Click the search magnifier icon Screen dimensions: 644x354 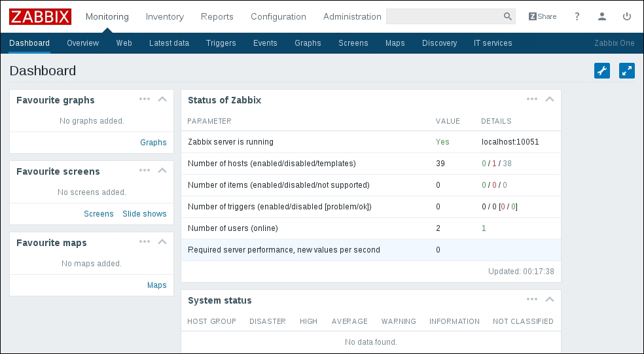[x=507, y=16]
